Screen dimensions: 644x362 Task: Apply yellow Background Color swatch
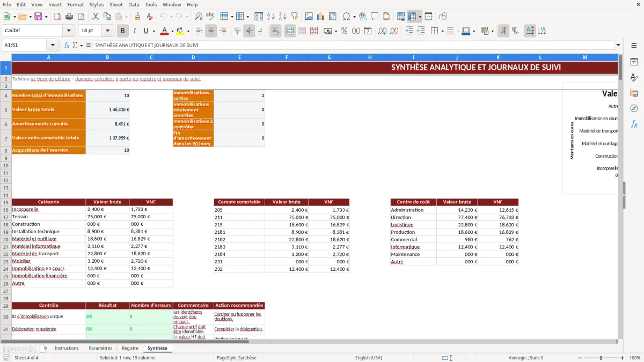[180, 31]
